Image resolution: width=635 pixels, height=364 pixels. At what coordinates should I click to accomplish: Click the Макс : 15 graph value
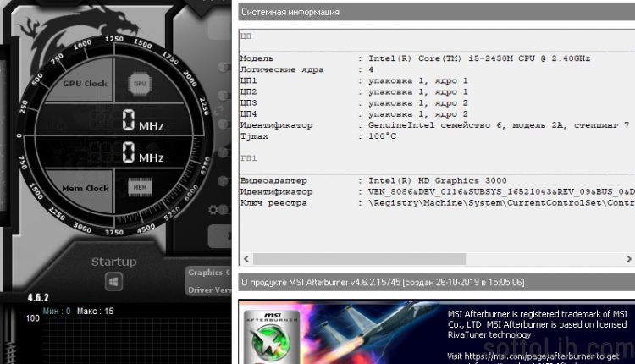point(95,311)
